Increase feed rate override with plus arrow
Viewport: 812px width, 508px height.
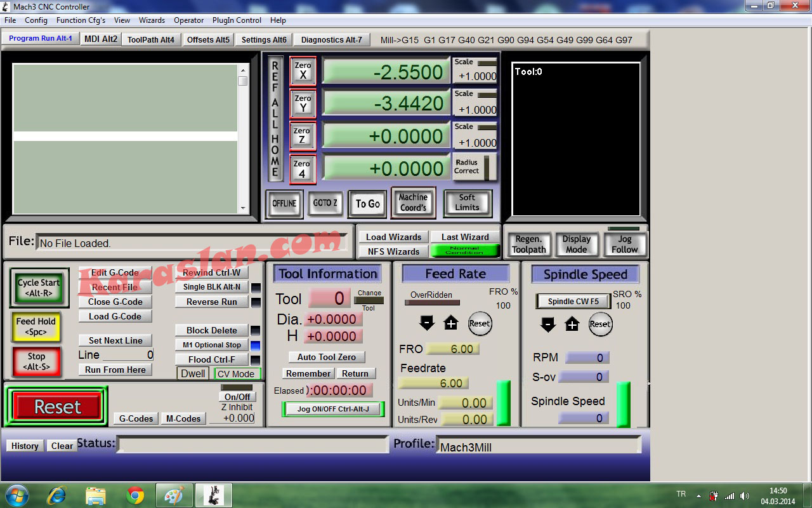coord(450,324)
